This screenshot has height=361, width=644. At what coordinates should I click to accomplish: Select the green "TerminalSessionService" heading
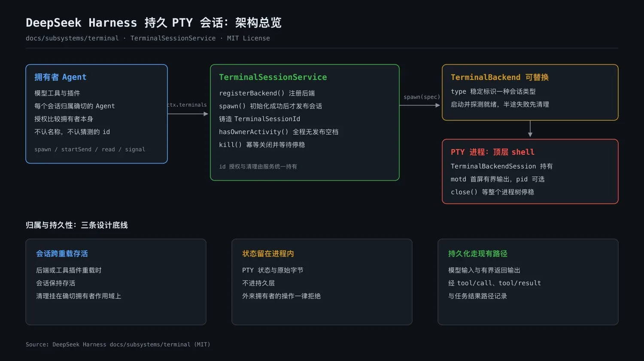click(273, 77)
